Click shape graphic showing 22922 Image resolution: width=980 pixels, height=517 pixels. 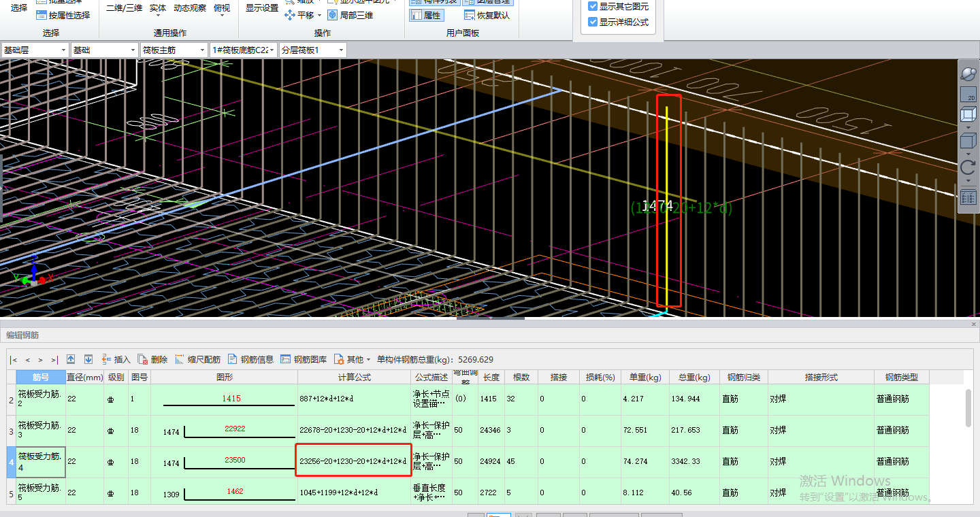[x=224, y=431]
